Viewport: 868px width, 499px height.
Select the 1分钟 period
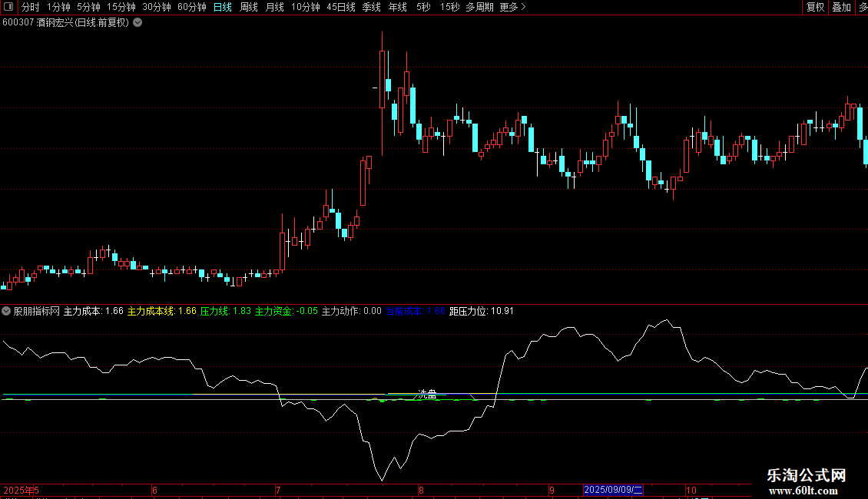coord(58,7)
